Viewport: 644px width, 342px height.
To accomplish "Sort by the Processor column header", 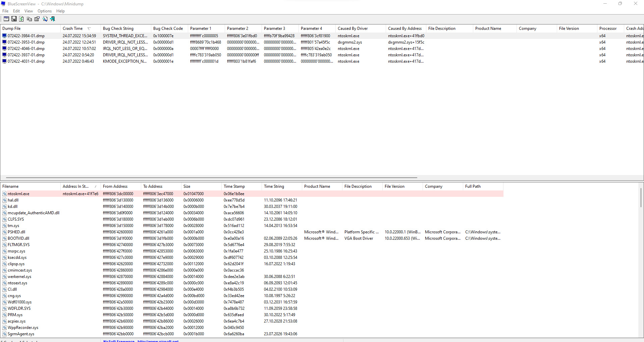I will click(610, 28).
